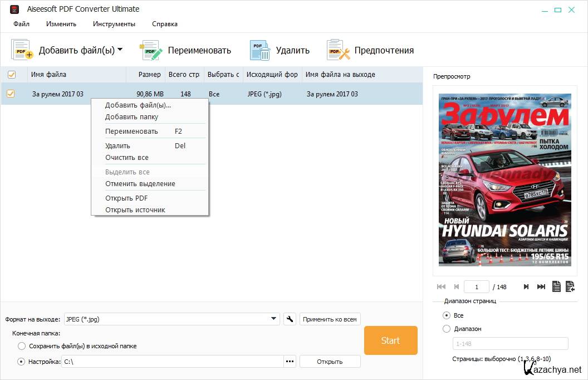Click the page number input field
The height and width of the screenshot is (380, 588).
(476, 287)
